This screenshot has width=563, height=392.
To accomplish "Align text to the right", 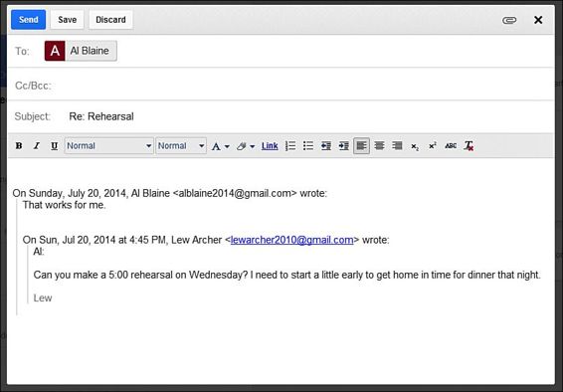I will pos(397,145).
